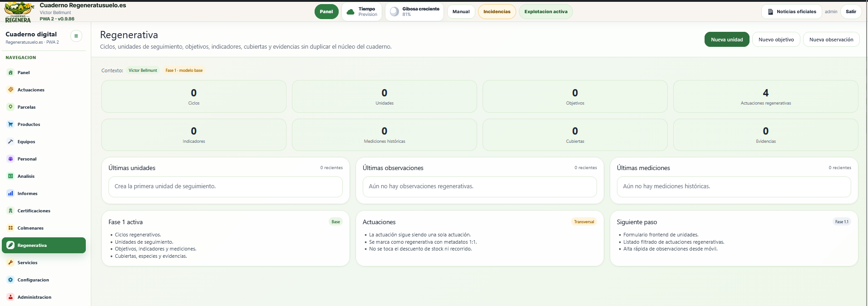
Task: Click 'Aún no hay observaciones regenerativas.'
Action: [480, 187]
